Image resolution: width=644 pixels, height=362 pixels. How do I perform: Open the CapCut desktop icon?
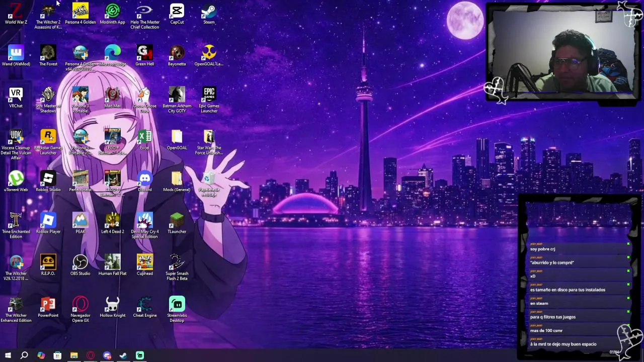(177, 14)
